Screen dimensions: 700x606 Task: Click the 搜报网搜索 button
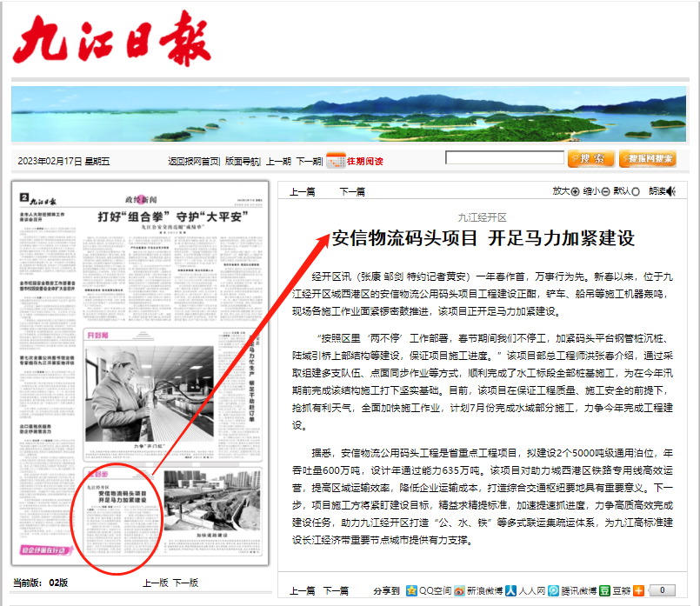tap(648, 158)
